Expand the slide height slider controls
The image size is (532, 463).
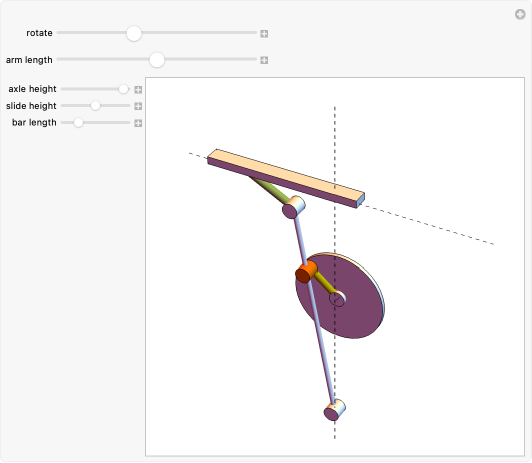(138, 106)
